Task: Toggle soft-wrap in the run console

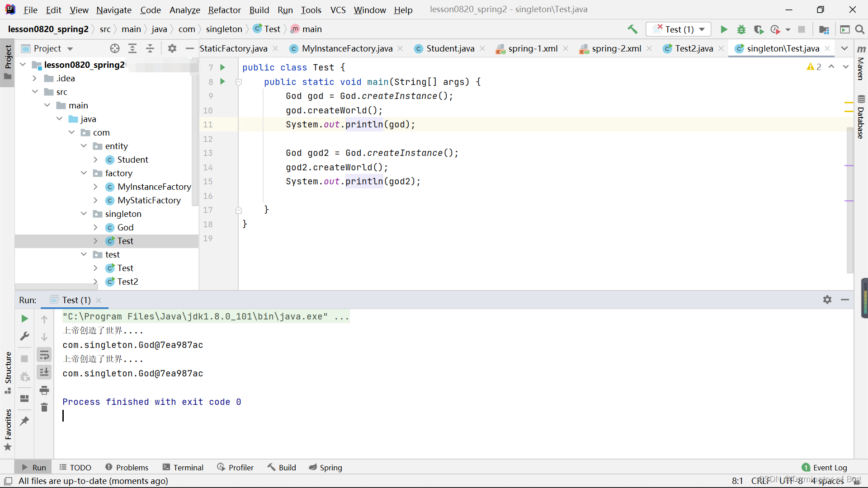Action: pos(44,355)
